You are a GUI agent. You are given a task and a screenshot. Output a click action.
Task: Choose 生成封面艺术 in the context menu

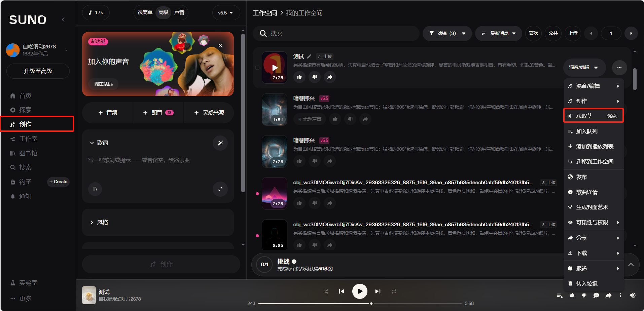tap(592, 207)
